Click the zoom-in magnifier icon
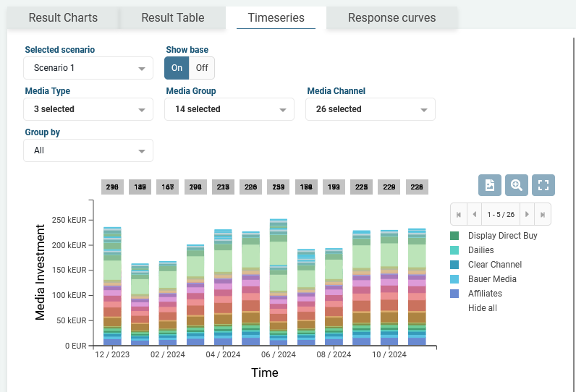The image size is (576, 392). click(517, 185)
